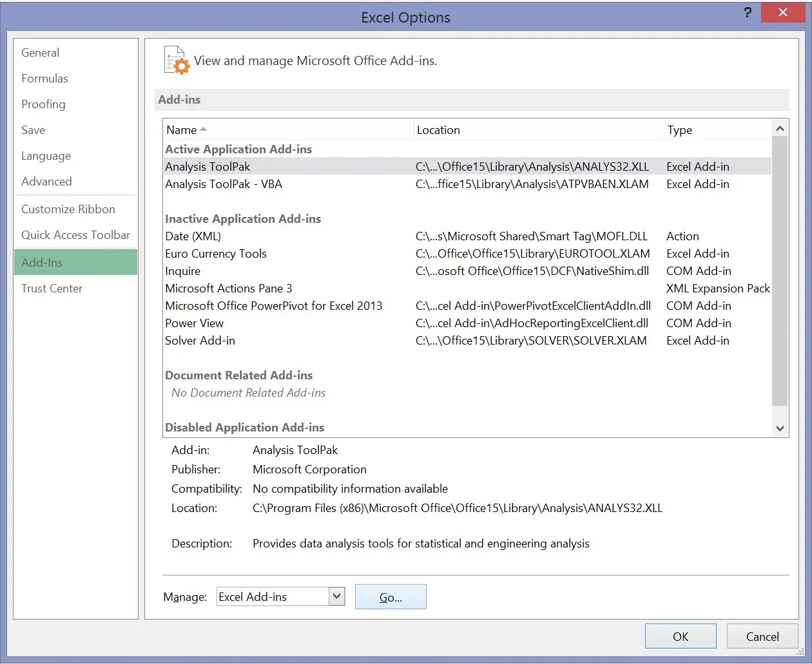Click the Type column header
The width and height of the screenshot is (812, 664).
pos(679,130)
